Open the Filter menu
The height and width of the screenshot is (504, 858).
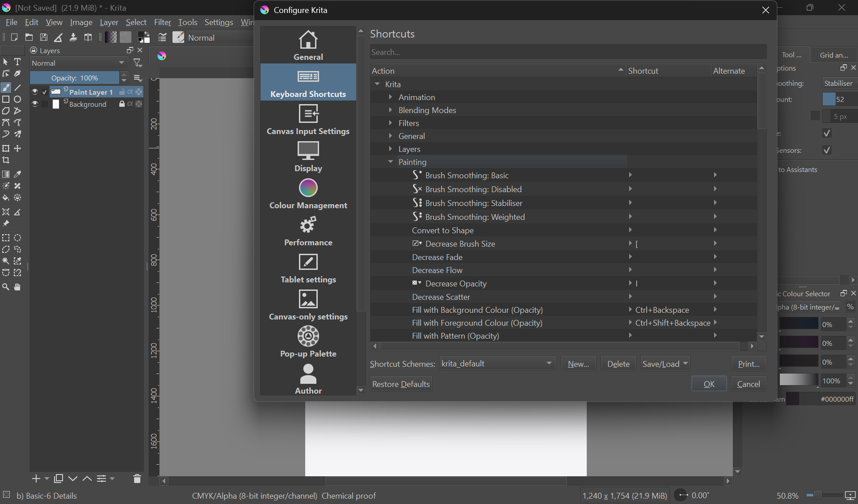click(162, 22)
